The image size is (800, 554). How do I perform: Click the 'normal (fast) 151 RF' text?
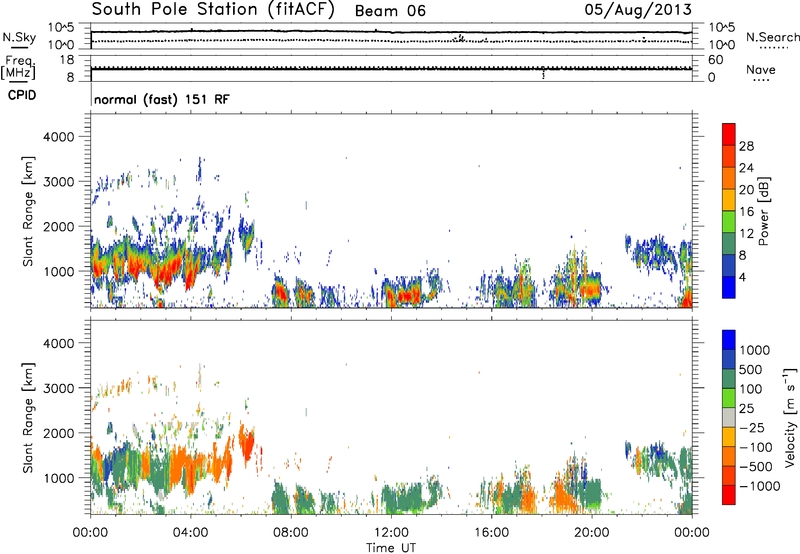pyautogui.click(x=162, y=99)
